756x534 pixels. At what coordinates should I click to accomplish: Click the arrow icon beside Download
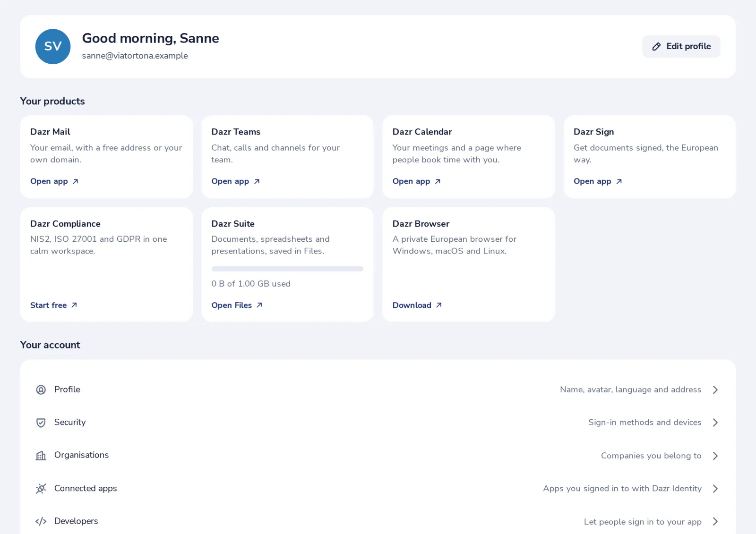tap(438, 305)
